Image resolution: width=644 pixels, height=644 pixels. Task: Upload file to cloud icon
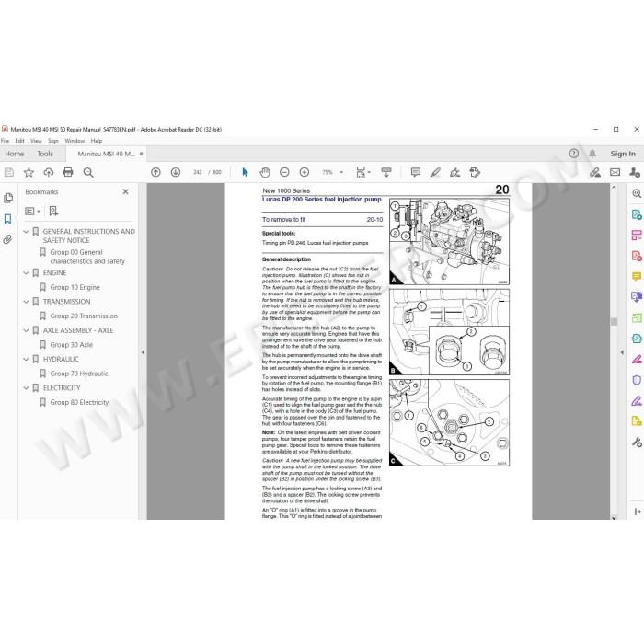(49, 172)
